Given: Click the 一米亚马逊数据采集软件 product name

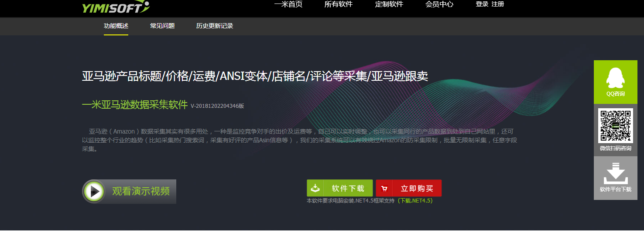Looking at the screenshot, I should pos(135,105).
